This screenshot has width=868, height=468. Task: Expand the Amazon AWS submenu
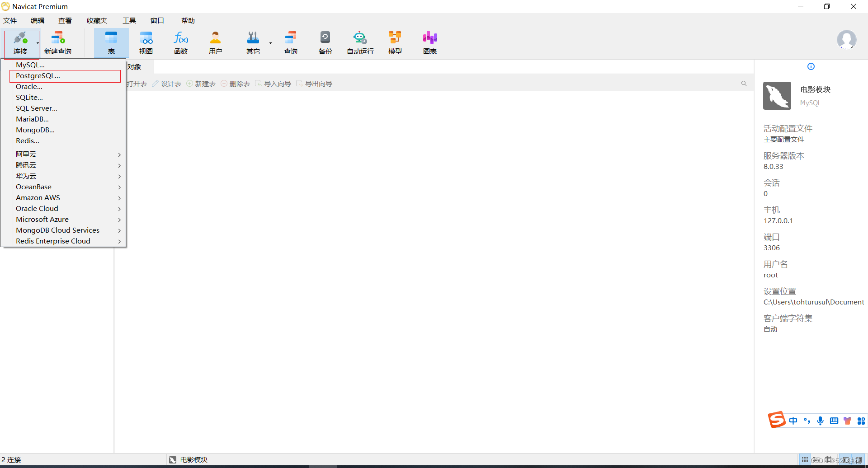(x=63, y=198)
